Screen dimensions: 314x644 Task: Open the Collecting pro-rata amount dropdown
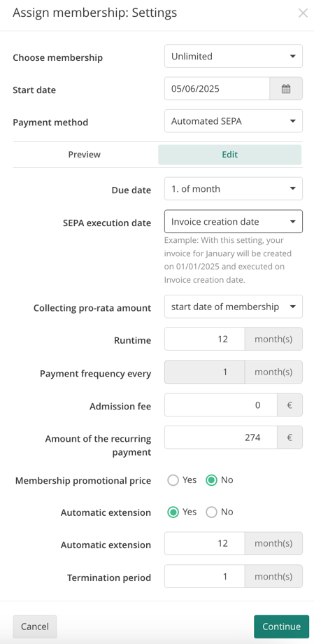coord(234,307)
